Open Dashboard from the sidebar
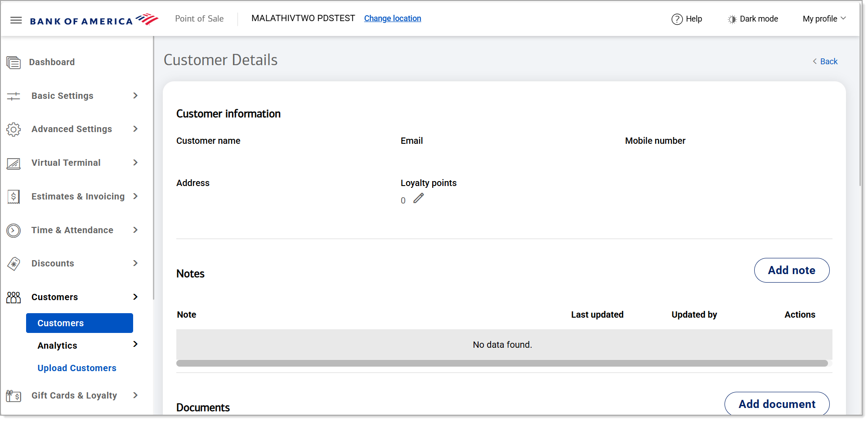This screenshot has height=421, width=868. (52, 62)
